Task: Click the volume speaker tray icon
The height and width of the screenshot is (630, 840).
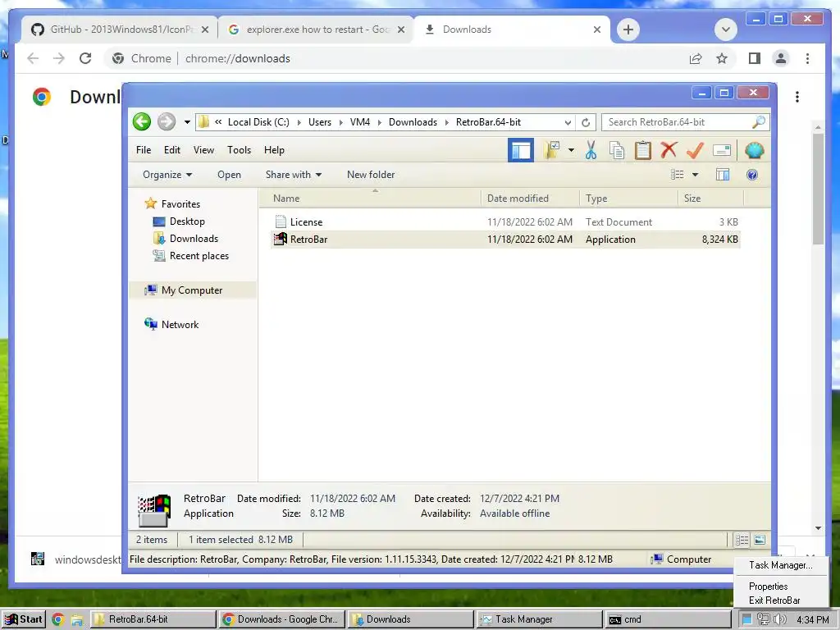Action: tap(779, 620)
